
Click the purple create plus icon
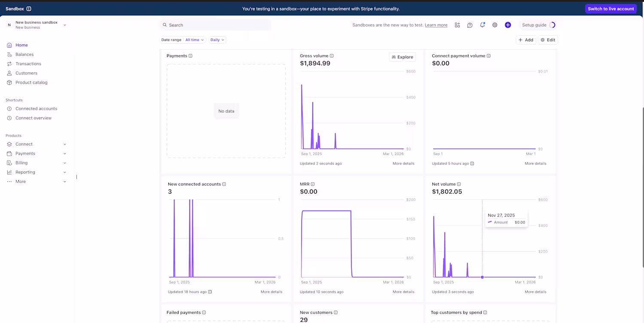click(508, 25)
